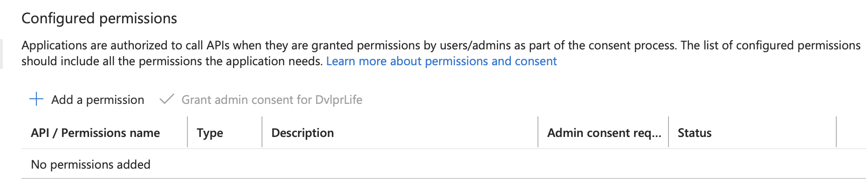Open Learn more about permissions and consent
This screenshot has height=191, width=868.
pos(441,61)
